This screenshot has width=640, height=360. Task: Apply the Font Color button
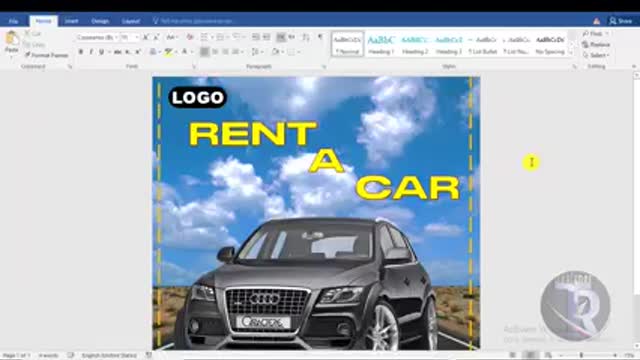[x=184, y=52]
